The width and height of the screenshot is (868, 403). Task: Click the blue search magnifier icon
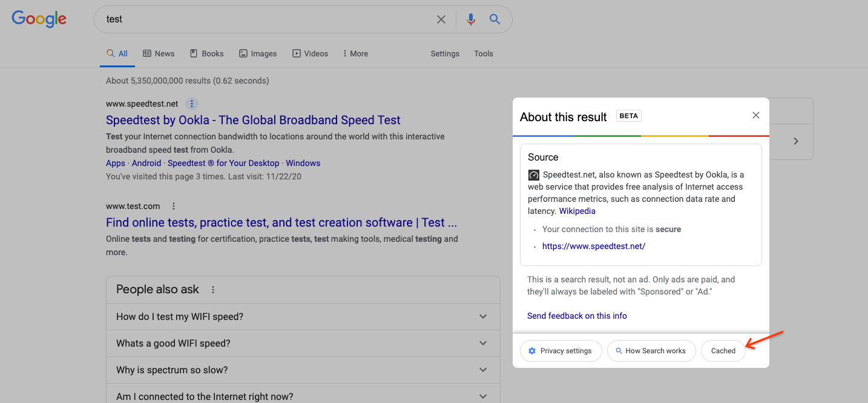tap(495, 19)
